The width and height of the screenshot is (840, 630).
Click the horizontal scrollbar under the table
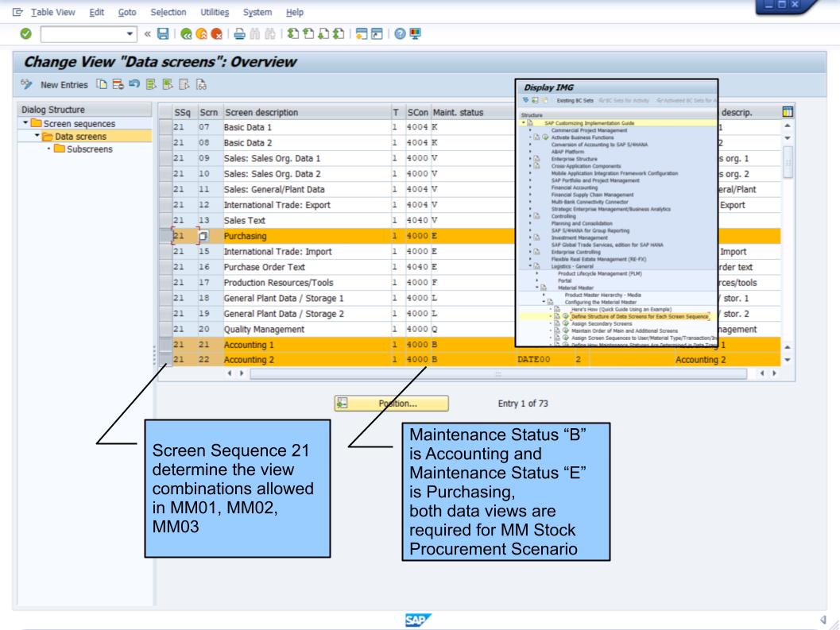[498, 373]
